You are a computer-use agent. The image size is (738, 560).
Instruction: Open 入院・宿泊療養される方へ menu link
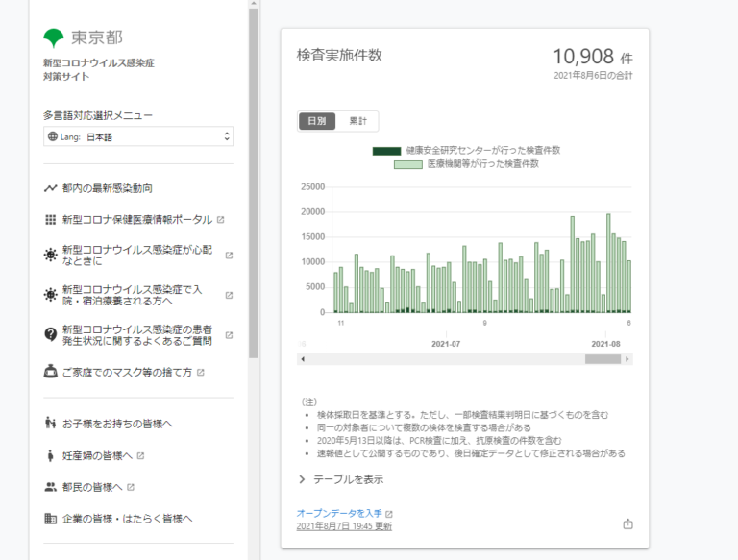(132, 295)
